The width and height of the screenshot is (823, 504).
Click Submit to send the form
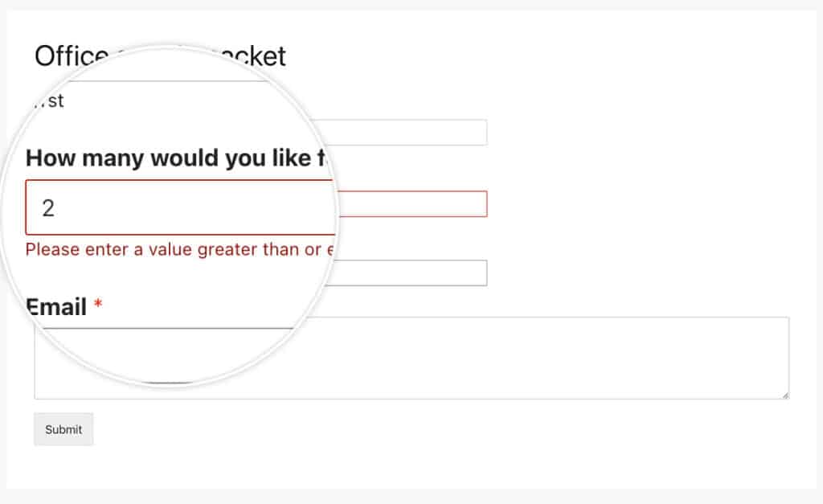click(63, 429)
